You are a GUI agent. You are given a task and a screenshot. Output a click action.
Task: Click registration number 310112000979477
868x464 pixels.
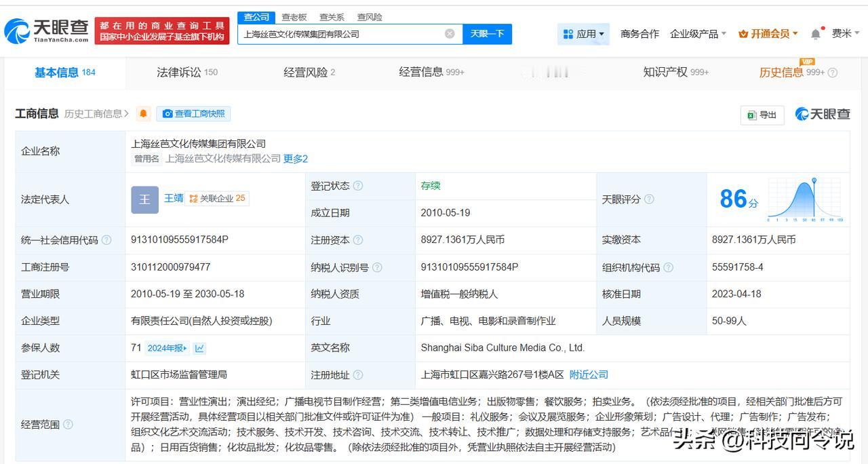[x=171, y=267]
